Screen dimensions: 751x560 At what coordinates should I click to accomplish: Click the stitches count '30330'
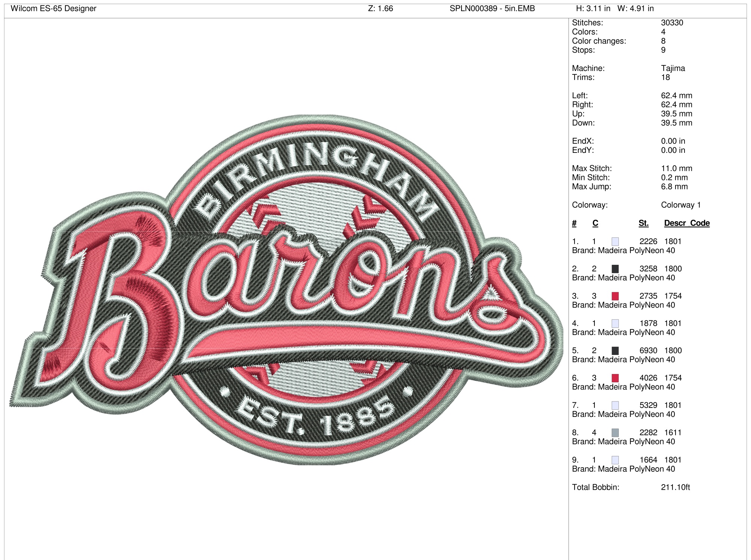672,23
